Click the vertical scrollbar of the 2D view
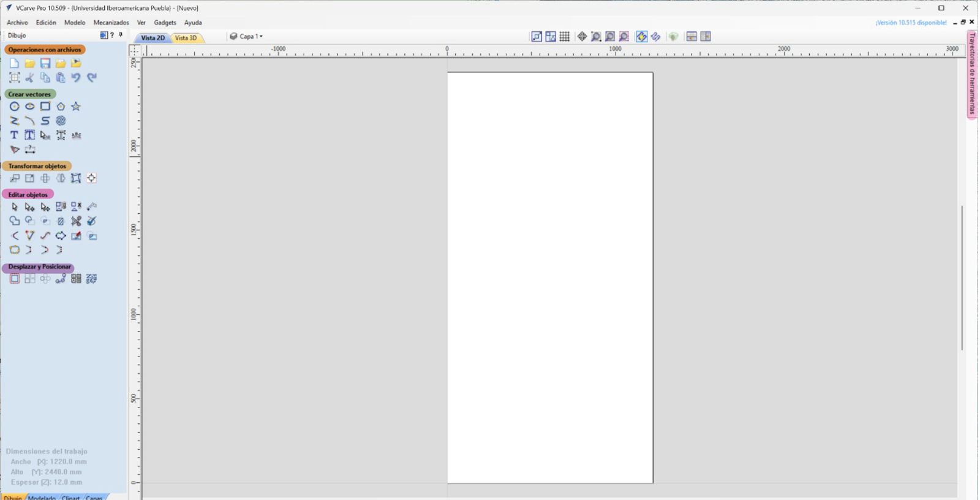Image resolution: width=980 pixels, height=500 pixels. [x=962, y=278]
